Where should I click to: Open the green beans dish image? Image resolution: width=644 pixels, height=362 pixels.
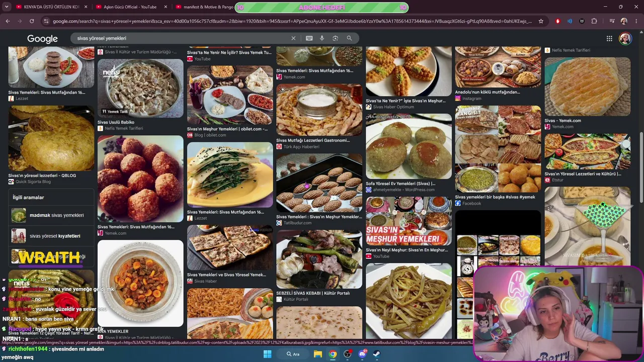tap(409, 301)
